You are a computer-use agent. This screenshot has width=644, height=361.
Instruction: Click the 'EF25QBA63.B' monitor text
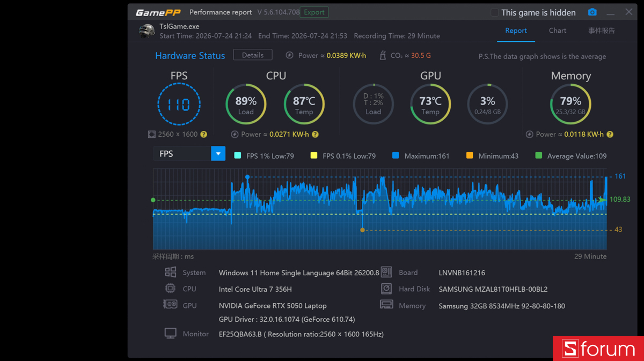(301, 334)
